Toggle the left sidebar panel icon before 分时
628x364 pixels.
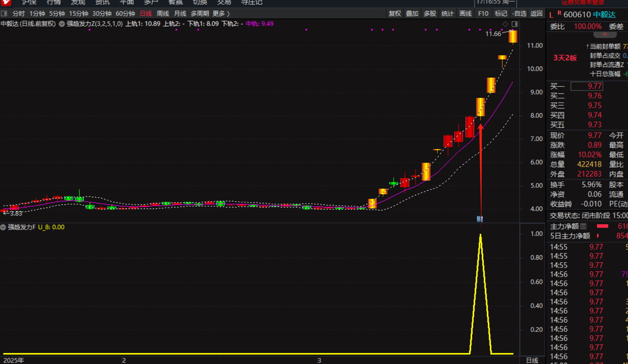[4, 13]
